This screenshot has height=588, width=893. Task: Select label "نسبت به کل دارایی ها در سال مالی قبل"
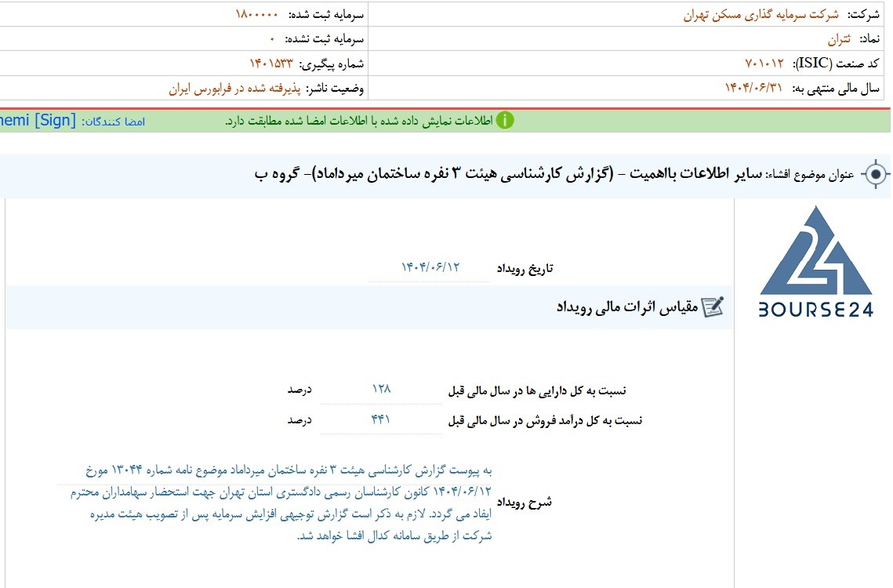coord(537,390)
